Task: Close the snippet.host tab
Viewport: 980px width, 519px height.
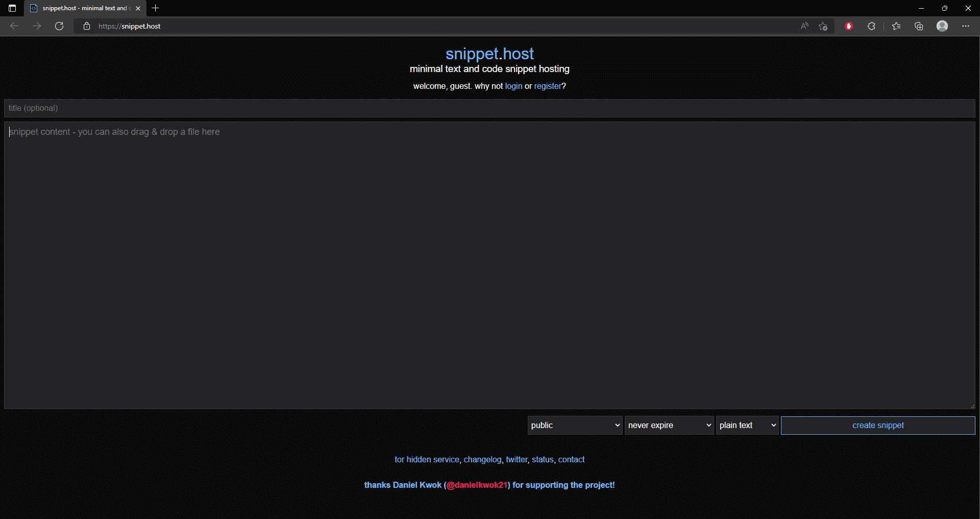Action: [x=138, y=8]
